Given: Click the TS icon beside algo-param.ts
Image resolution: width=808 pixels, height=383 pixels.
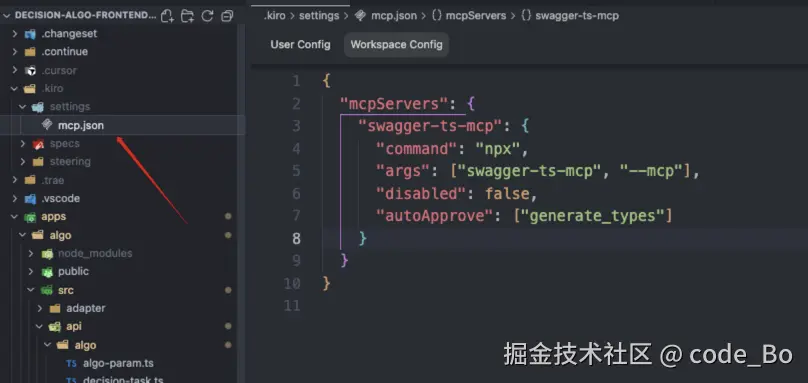Looking at the screenshot, I should pos(72,364).
